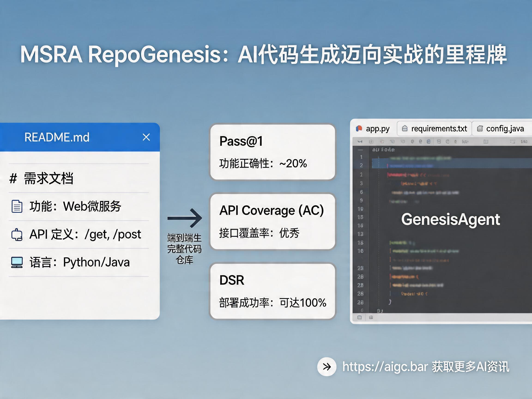
Task: Select the API Coverage (AC) card
Action: click(x=272, y=221)
